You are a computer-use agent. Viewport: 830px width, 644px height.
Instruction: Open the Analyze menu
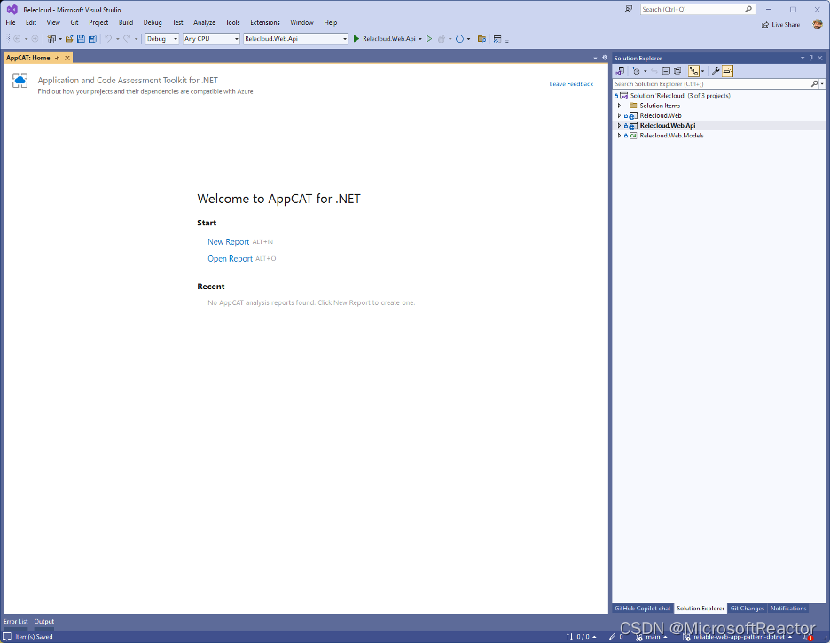204,23
